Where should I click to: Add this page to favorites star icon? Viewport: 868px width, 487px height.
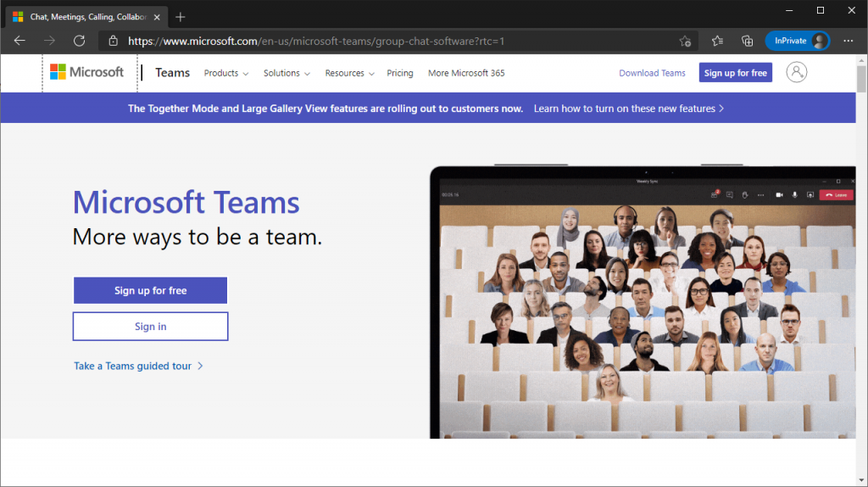tap(685, 41)
